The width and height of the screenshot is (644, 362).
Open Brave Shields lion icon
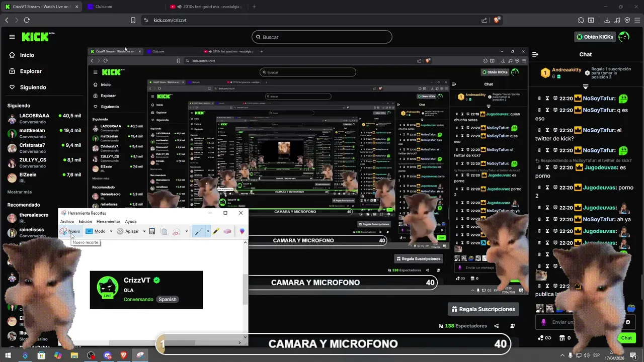(x=497, y=20)
